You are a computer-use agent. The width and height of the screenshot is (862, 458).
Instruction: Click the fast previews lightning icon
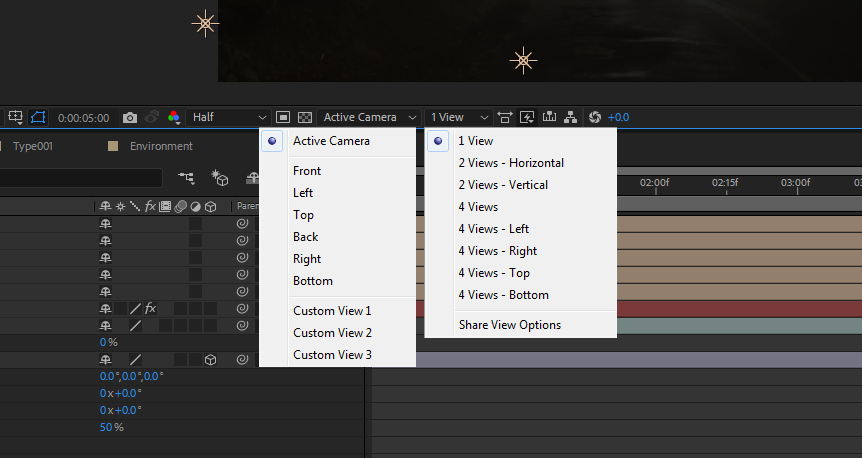click(x=527, y=117)
